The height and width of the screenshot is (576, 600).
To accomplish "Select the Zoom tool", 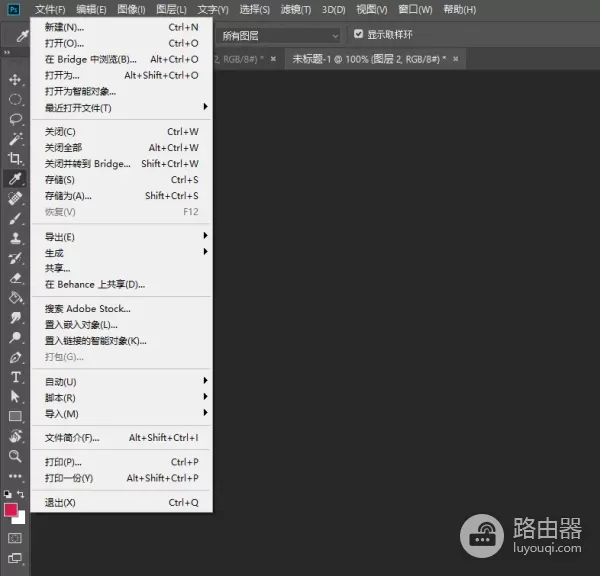I will click(x=15, y=456).
